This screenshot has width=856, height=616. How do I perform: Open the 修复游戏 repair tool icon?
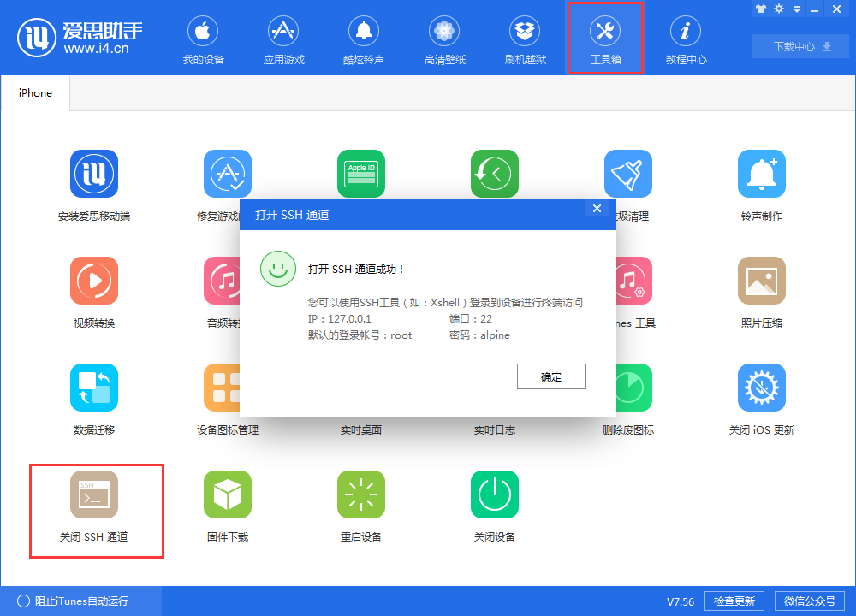227,174
